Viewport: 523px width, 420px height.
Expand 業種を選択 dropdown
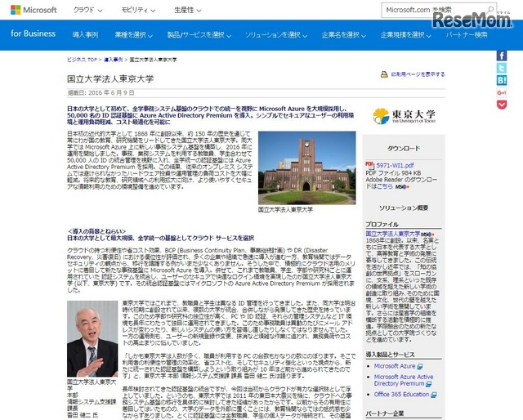(x=134, y=34)
